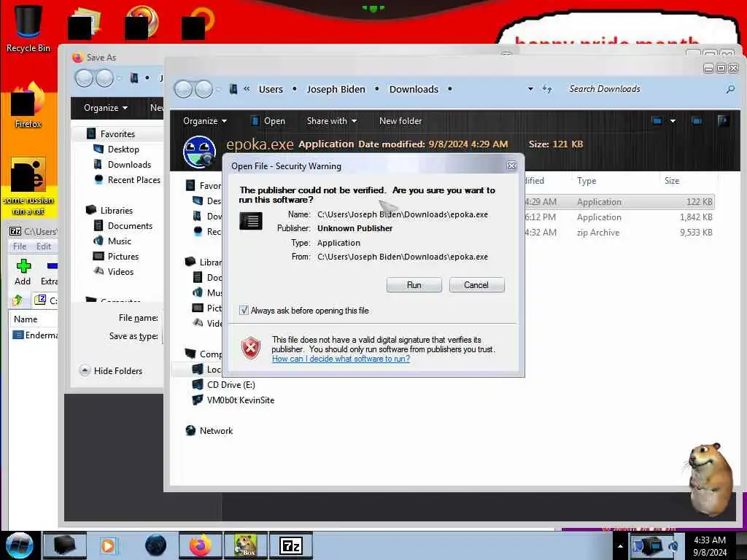The height and width of the screenshot is (560, 747).
Task: Click the Joseph Biden breadcrumb segment
Action: coord(336,89)
